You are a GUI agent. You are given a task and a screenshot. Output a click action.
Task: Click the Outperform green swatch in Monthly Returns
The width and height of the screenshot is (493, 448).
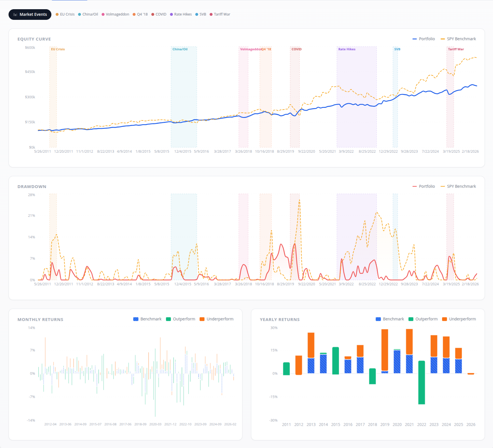tap(169, 319)
